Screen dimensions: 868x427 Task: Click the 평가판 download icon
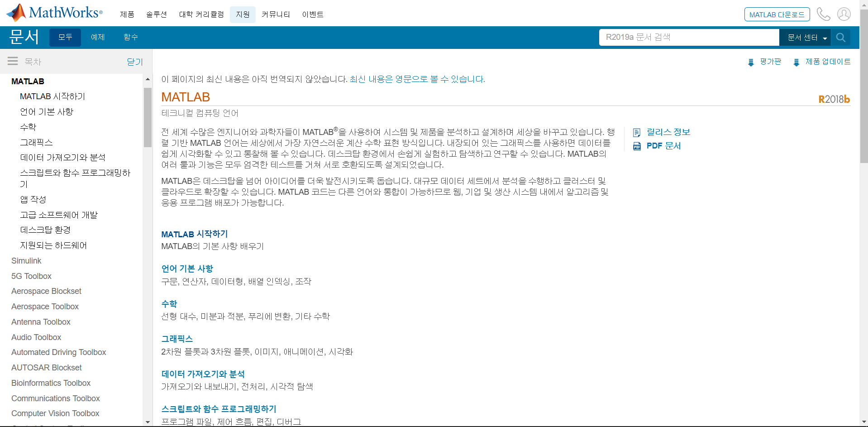coord(751,62)
